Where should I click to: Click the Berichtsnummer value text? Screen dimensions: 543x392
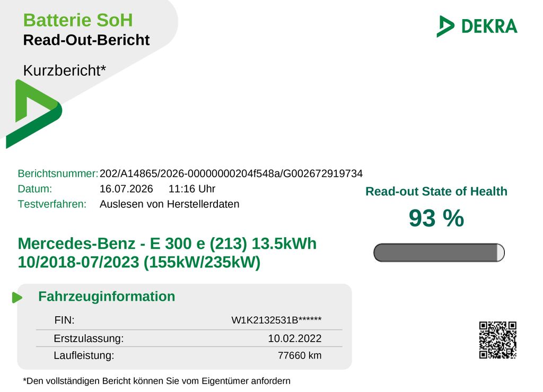(231, 173)
